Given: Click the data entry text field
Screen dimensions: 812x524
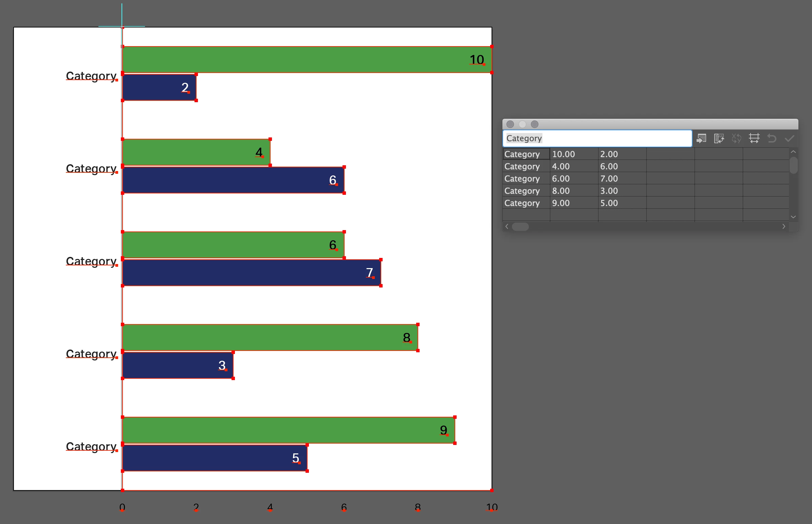Looking at the screenshot, I should click(597, 138).
